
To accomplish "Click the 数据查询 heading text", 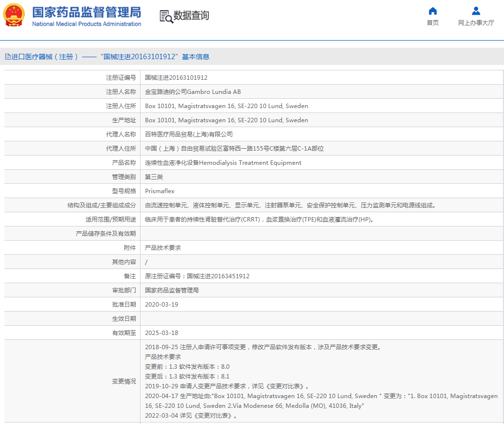I will [x=191, y=16].
